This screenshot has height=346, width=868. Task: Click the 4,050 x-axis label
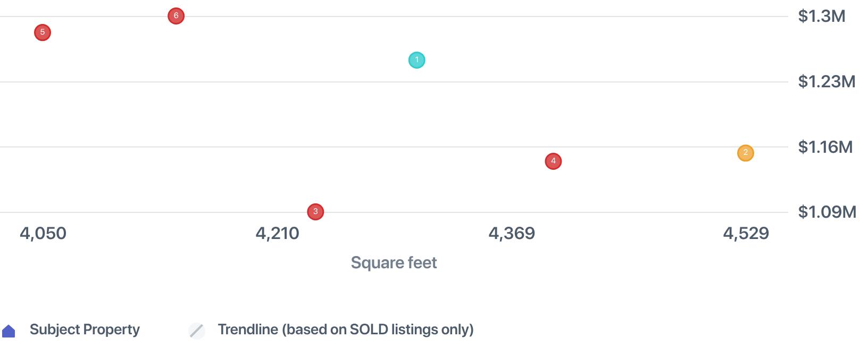pyautogui.click(x=43, y=233)
